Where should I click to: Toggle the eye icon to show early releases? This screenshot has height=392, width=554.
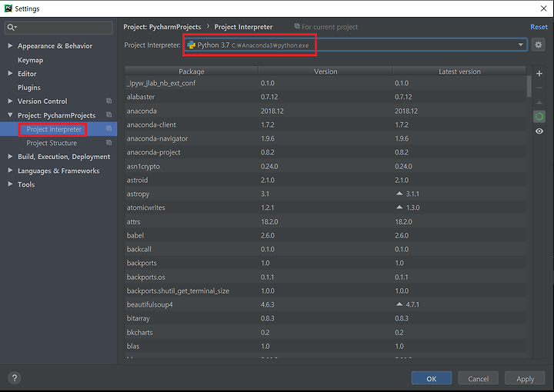coord(539,131)
